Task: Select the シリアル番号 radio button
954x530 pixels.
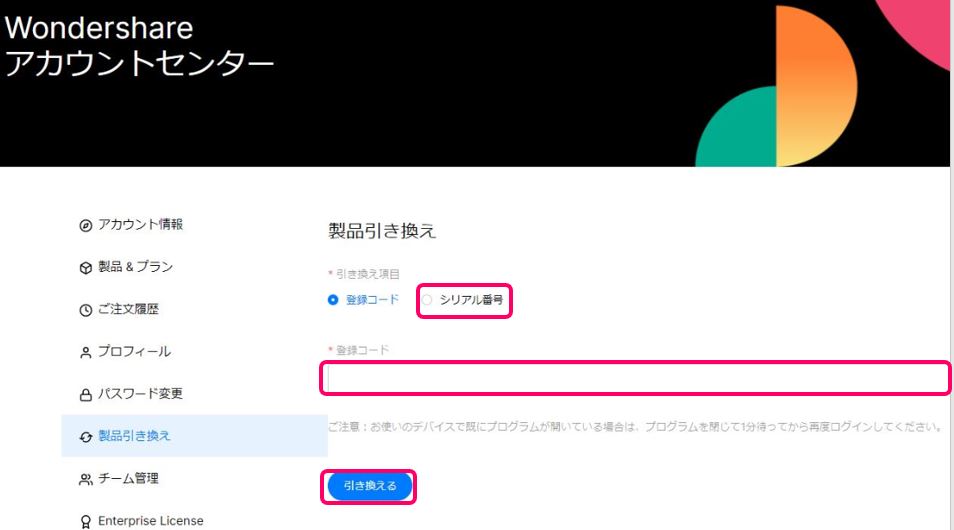Action: (427, 300)
